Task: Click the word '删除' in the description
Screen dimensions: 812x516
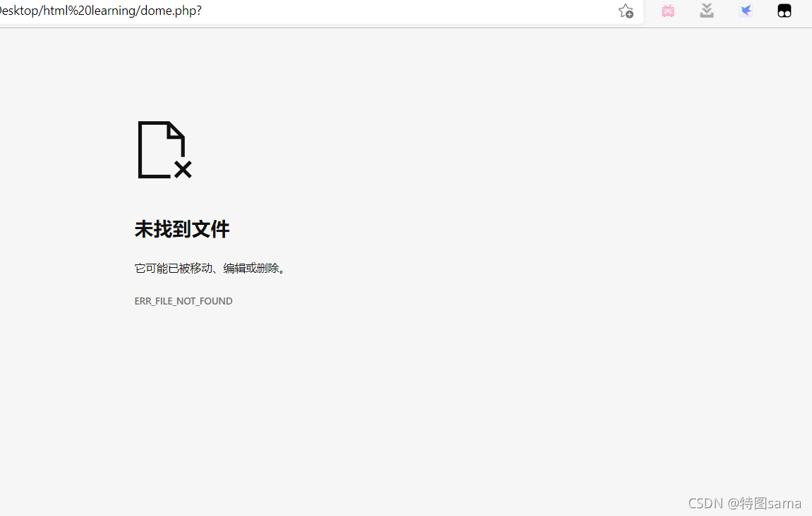Action: [268, 269]
